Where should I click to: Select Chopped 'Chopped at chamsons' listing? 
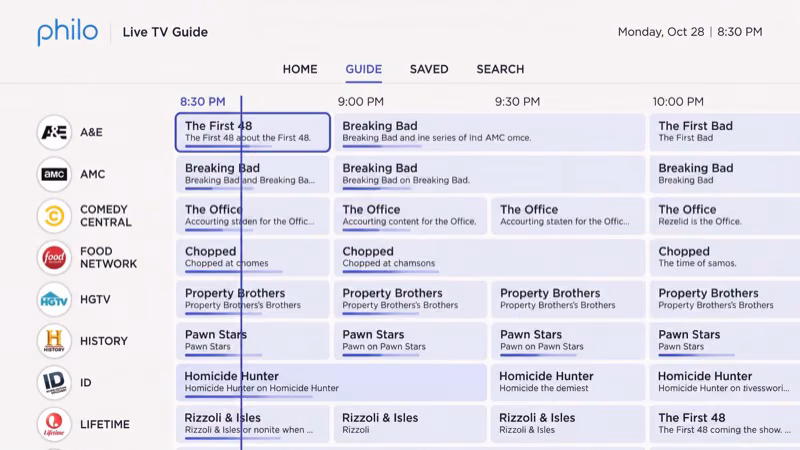489,258
